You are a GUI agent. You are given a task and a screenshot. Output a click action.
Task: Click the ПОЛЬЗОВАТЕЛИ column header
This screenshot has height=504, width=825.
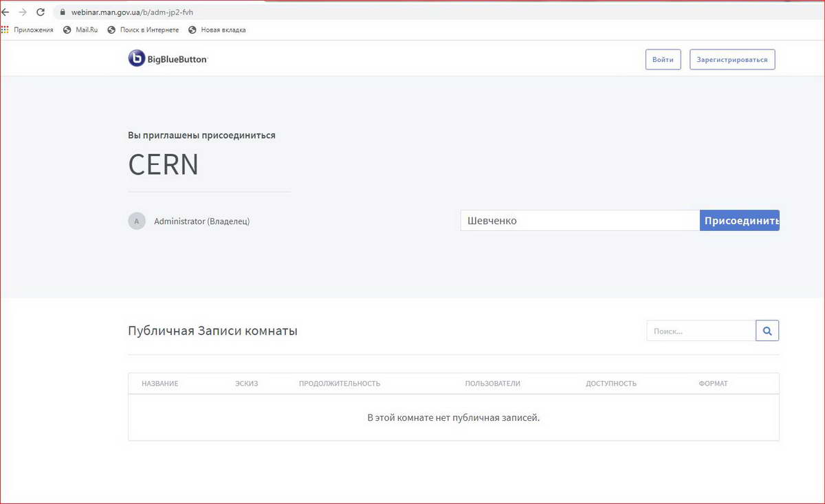(493, 384)
